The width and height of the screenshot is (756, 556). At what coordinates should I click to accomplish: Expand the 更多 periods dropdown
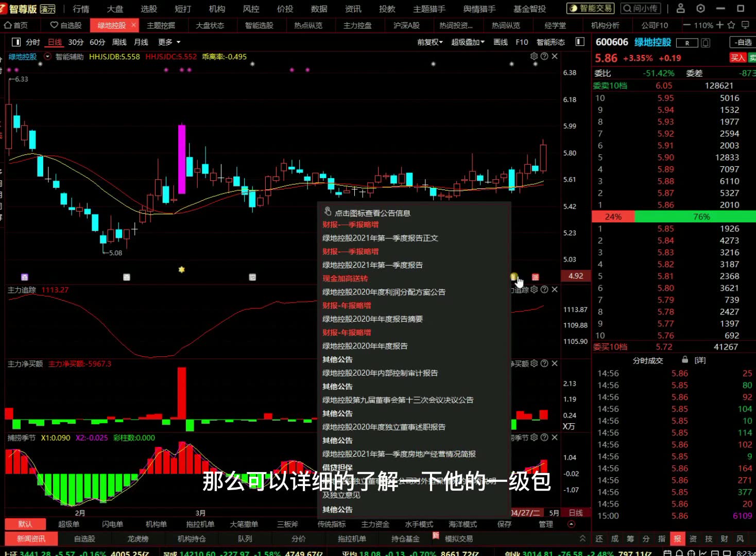pyautogui.click(x=169, y=42)
